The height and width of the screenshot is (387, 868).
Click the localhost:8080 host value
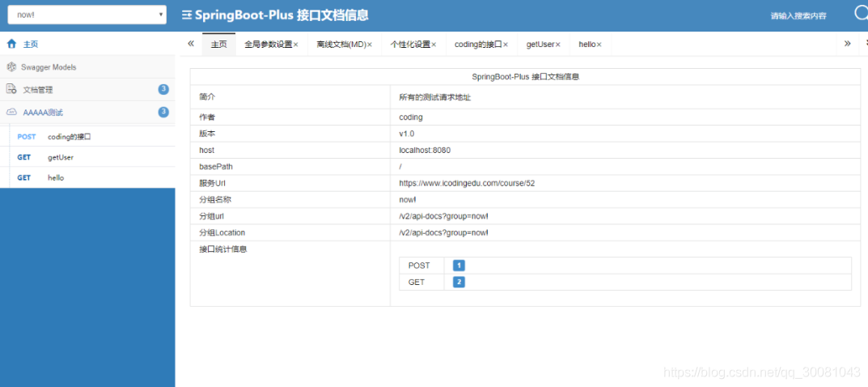pos(425,150)
